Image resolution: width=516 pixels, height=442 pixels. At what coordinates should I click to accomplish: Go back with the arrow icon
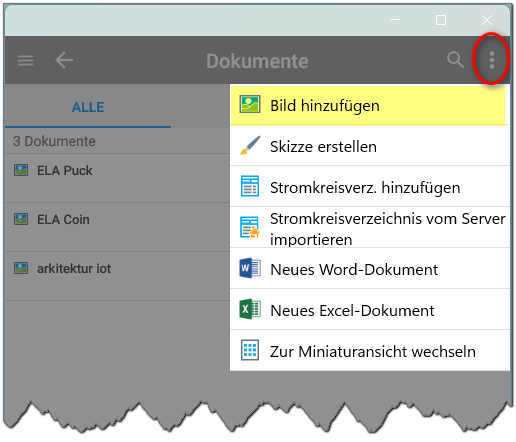64,60
